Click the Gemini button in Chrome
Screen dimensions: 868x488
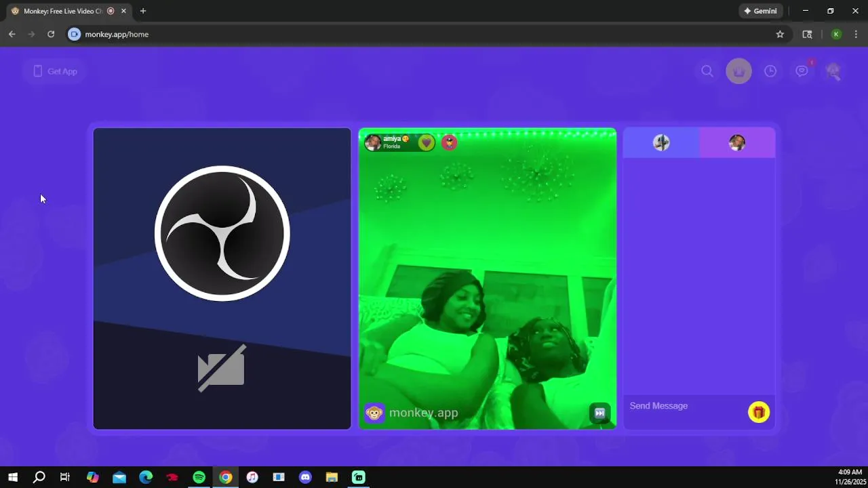[760, 11]
